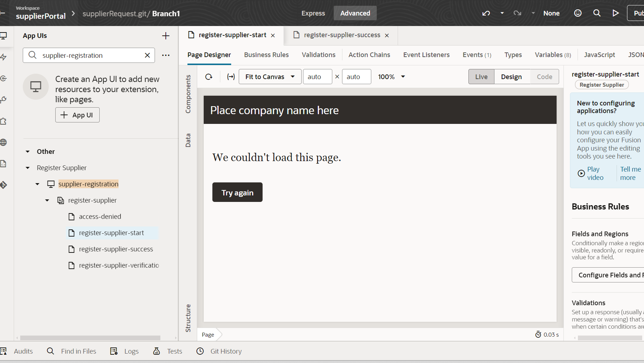Switch canvas to Design mode
This screenshot has width=644, height=363.
pyautogui.click(x=511, y=77)
